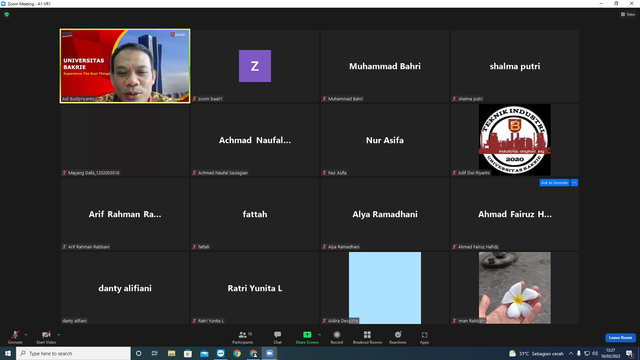This screenshot has width=640, height=360.
Task: Click the shalma putri name in tile
Action: (x=515, y=66)
